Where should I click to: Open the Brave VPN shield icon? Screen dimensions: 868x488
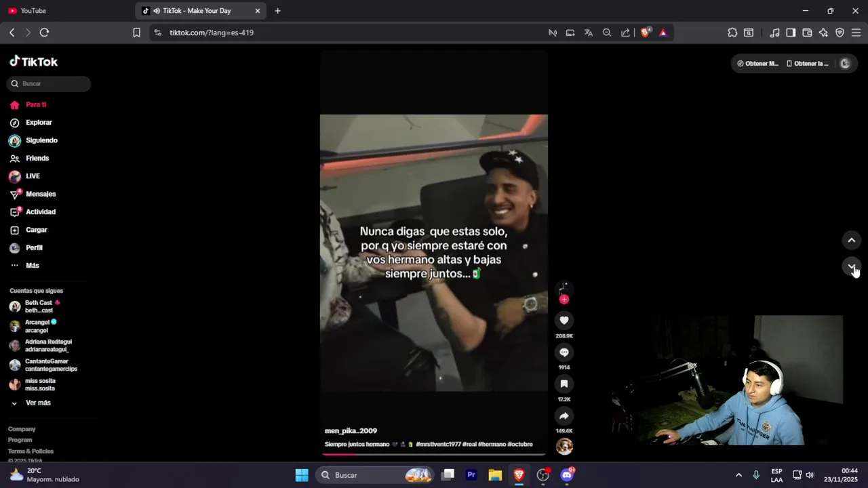pyautogui.click(x=840, y=33)
